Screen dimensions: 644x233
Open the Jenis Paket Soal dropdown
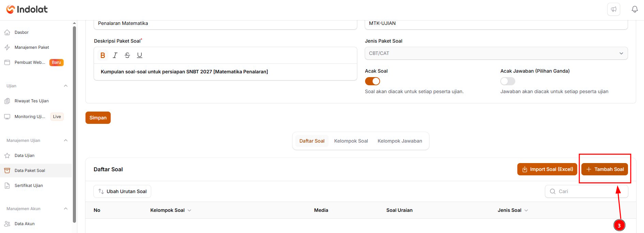click(496, 53)
